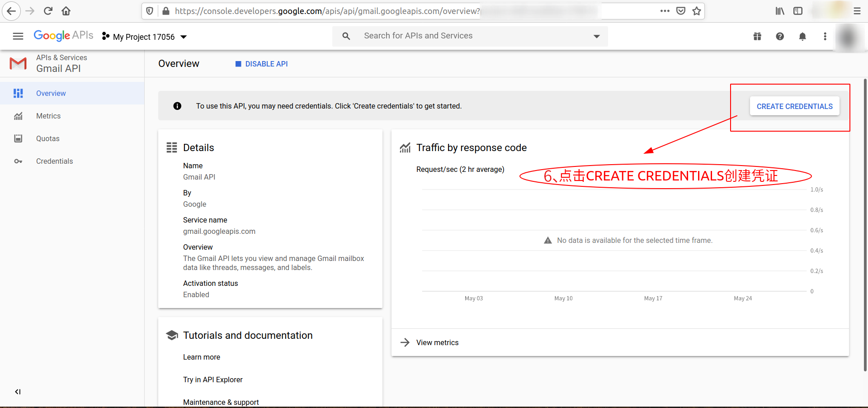Open the My Project 17056 project selector
The height and width of the screenshot is (408, 868).
point(144,37)
